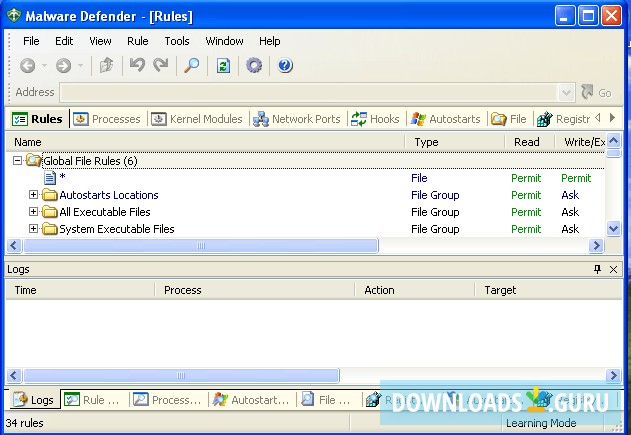Click the Autostarts Locations folder icon

point(50,195)
